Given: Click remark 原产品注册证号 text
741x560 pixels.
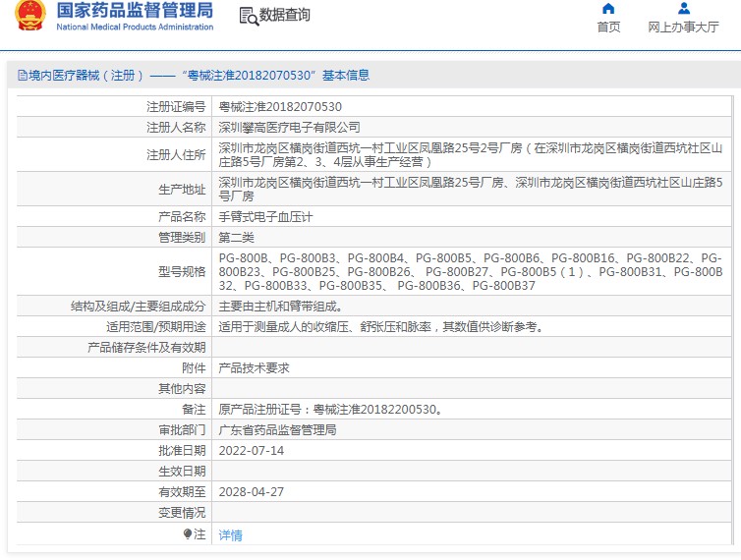Looking at the screenshot, I should pos(331,410).
